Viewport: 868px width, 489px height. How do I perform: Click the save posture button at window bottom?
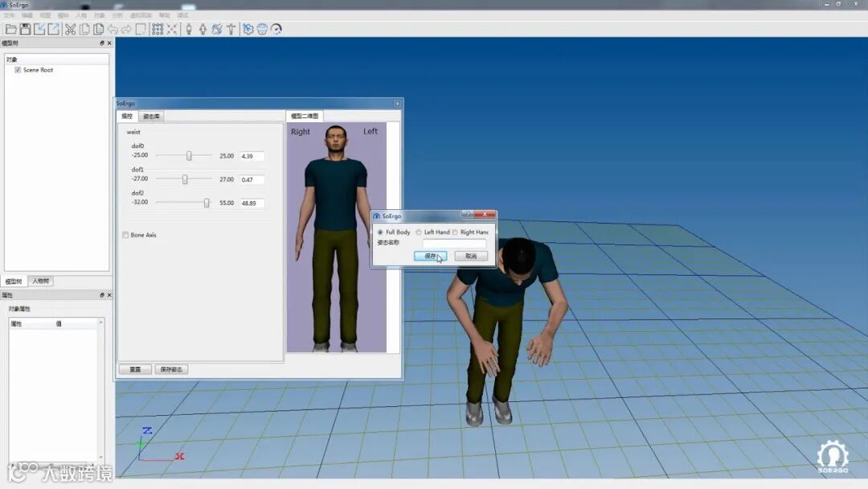tap(172, 369)
